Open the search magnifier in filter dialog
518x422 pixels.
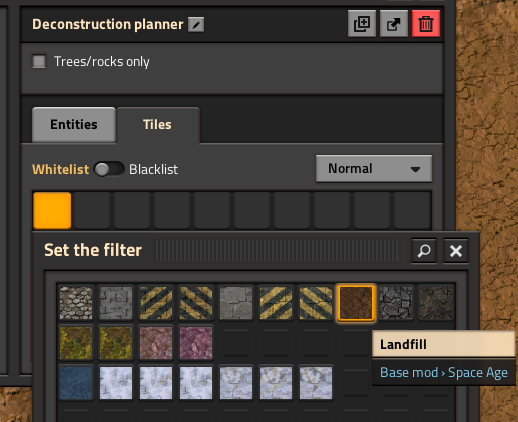(424, 251)
